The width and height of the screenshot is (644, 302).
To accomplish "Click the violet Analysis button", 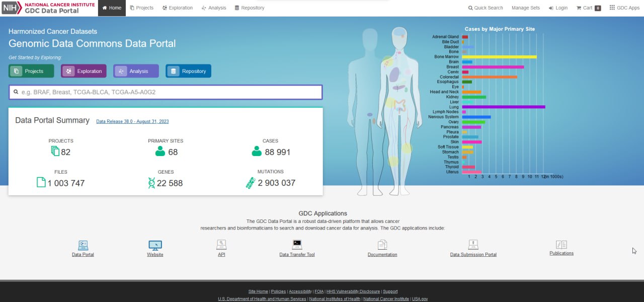I will (136, 71).
